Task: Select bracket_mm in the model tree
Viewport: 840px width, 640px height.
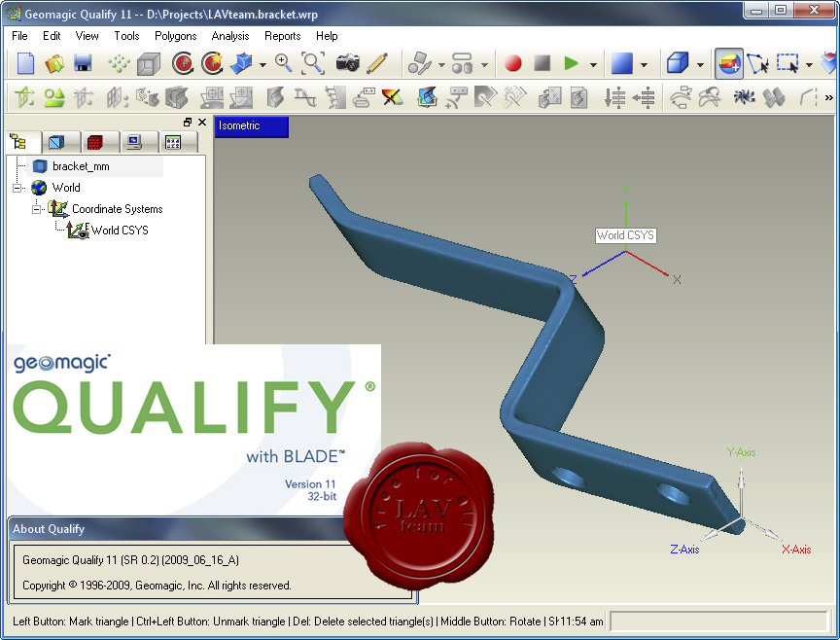Action: pyautogui.click(x=81, y=166)
